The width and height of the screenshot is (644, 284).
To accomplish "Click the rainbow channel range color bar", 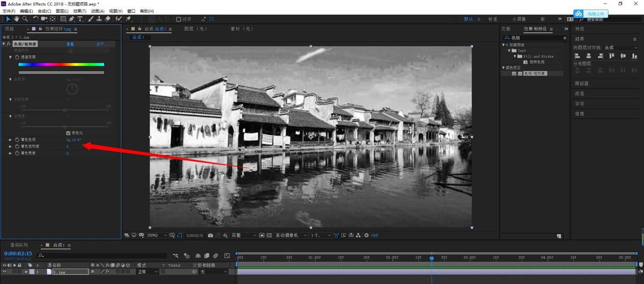I will (x=61, y=64).
